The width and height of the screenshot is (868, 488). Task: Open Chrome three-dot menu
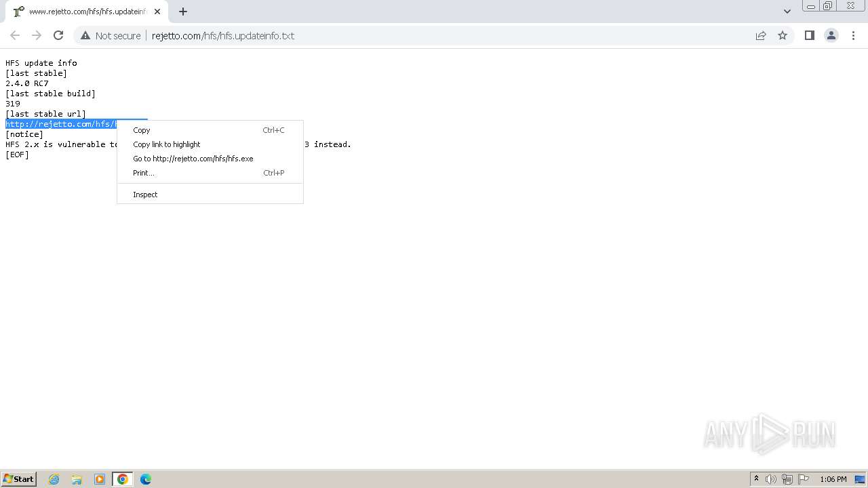pos(853,35)
